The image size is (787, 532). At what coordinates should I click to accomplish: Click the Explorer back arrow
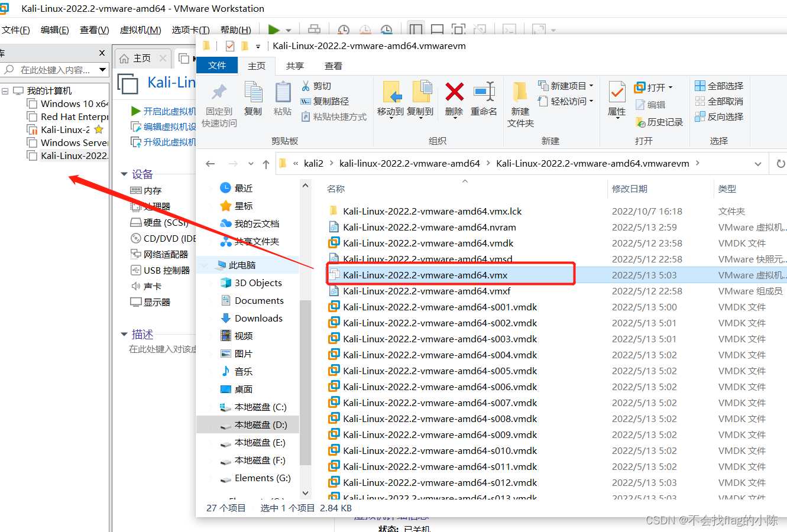pyautogui.click(x=210, y=164)
